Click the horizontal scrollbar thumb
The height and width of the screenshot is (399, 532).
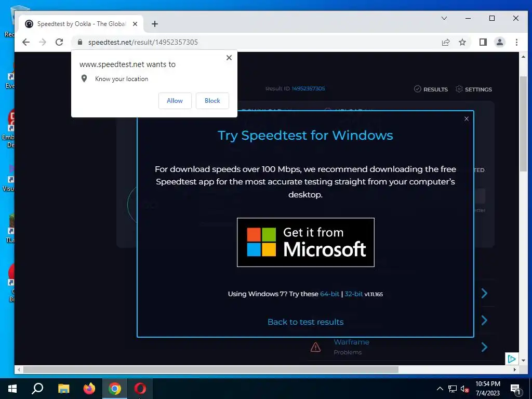(x=210, y=369)
